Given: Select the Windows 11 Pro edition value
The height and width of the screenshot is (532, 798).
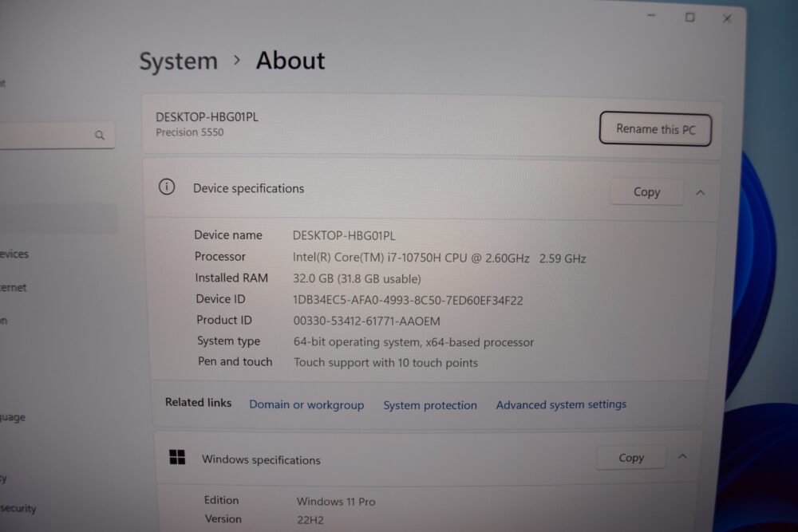Looking at the screenshot, I should 336,502.
